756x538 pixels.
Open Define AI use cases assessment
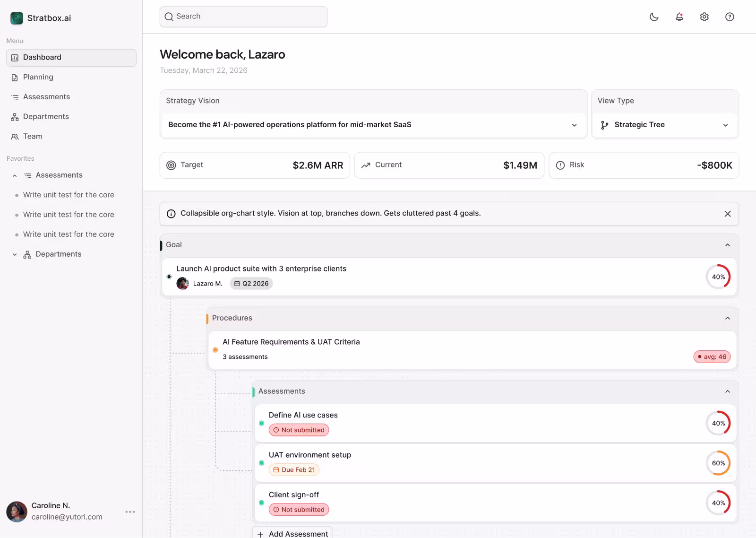pos(496,423)
